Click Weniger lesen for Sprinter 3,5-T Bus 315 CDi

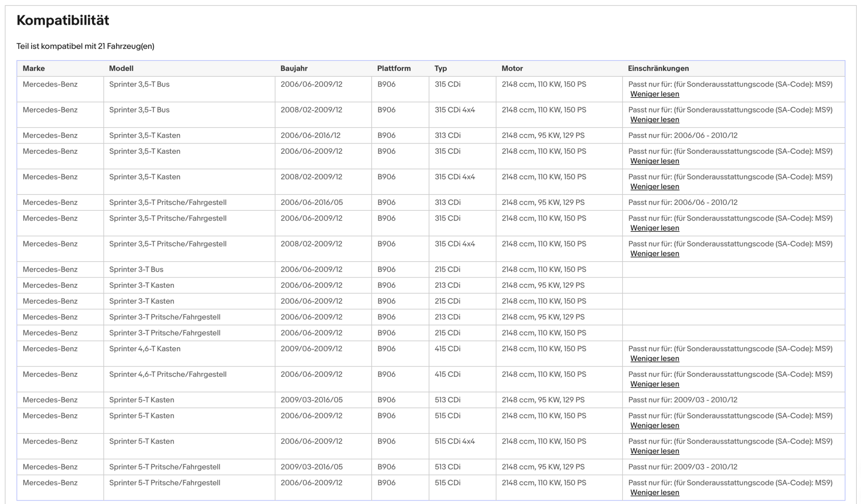[x=655, y=94]
